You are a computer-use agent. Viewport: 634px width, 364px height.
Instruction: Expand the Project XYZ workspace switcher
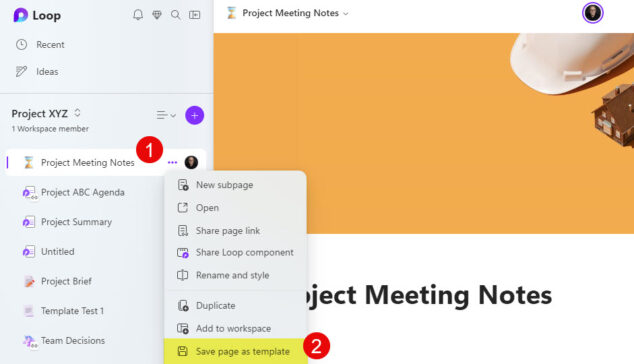[77, 113]
